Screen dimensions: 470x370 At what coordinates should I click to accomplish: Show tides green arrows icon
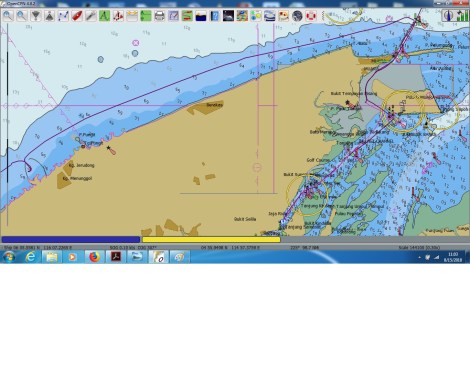point(146,16)
